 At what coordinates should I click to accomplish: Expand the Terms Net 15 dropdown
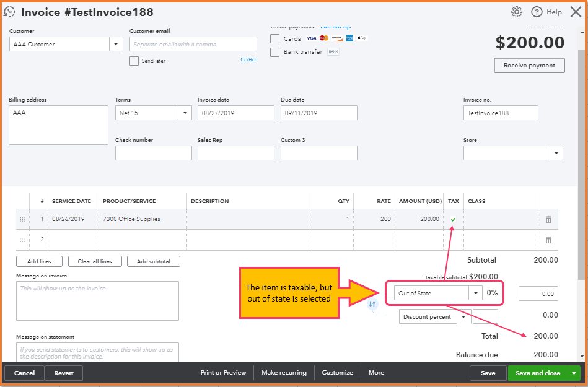coord(185,113)
